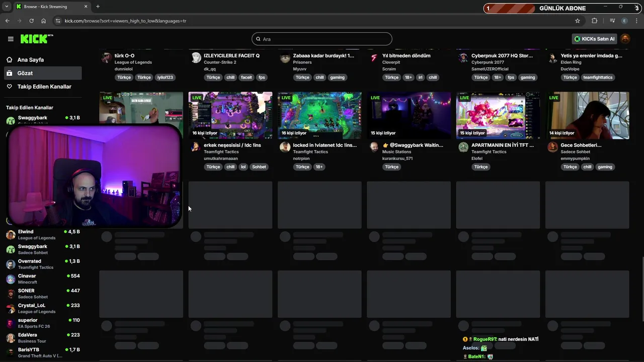Select the lol tag under umutkahramaaan

(243, 167)
